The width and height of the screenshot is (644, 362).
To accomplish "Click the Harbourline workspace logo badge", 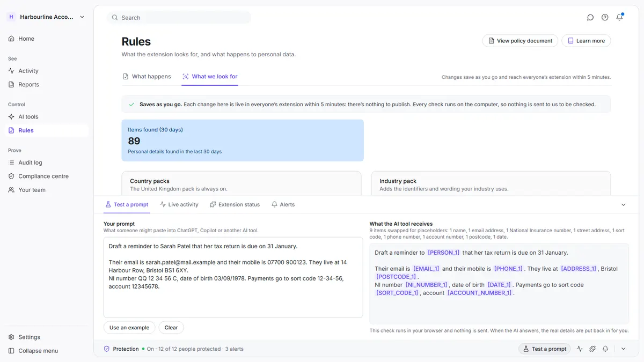I will [11, 17].
